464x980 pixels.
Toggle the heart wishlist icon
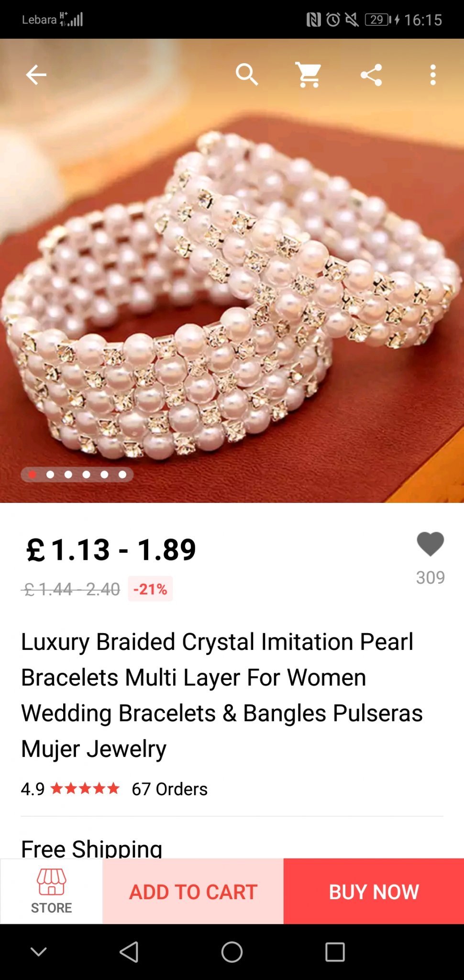pyautogui.click(x=431, y=544)
